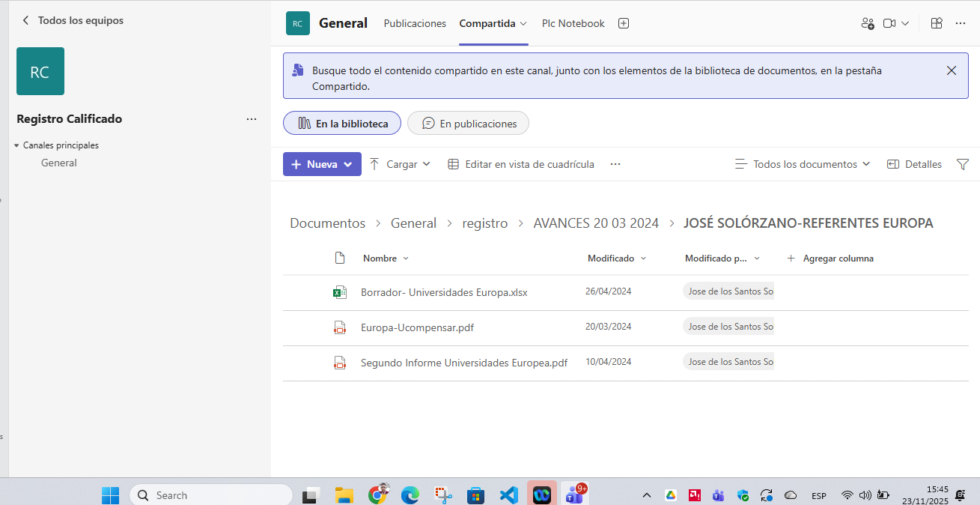
Task: Select the En la biblioteca toggle
Action: 342,124
